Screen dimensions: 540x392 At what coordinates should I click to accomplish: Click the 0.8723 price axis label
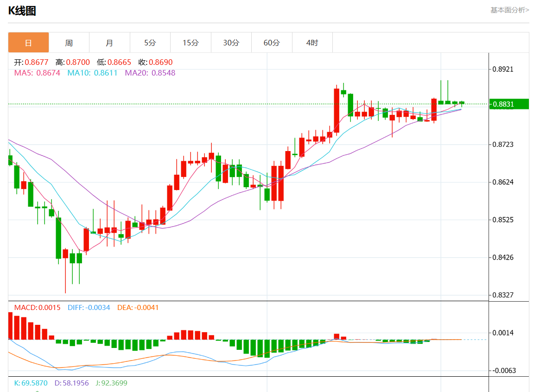click(x=503, y=145)
